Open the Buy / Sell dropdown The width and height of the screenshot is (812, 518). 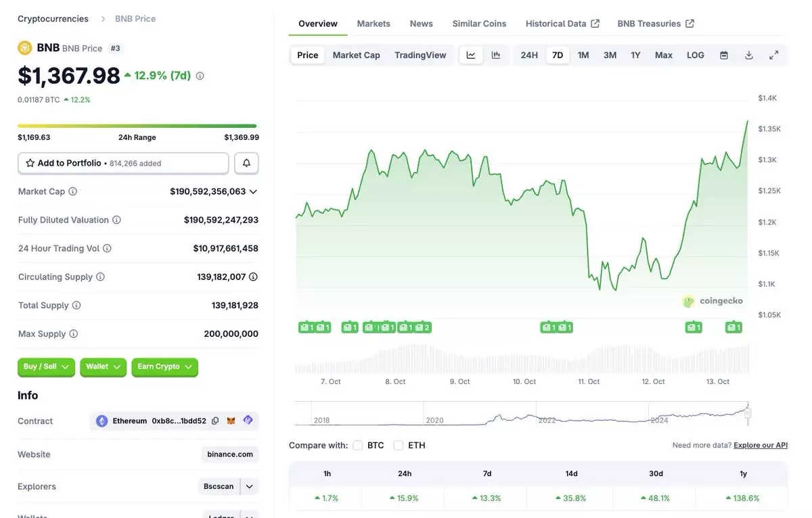[46, 367]
